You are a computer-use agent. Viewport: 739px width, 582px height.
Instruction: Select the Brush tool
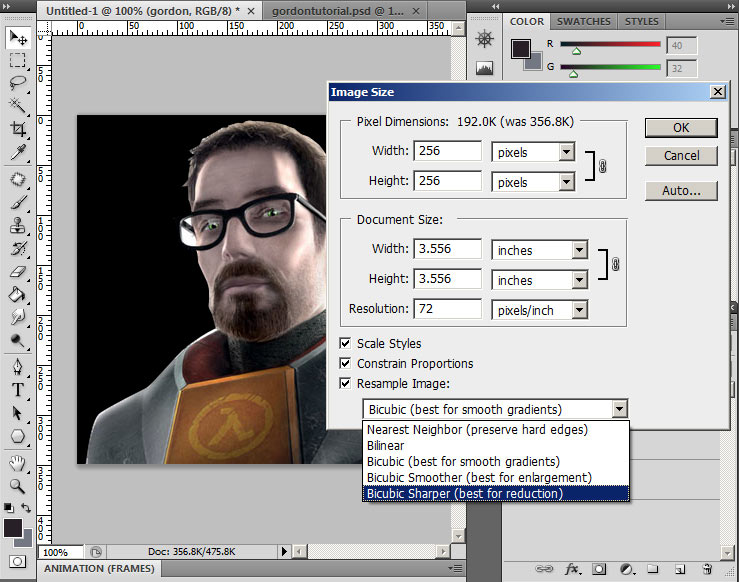coord(18,203)
